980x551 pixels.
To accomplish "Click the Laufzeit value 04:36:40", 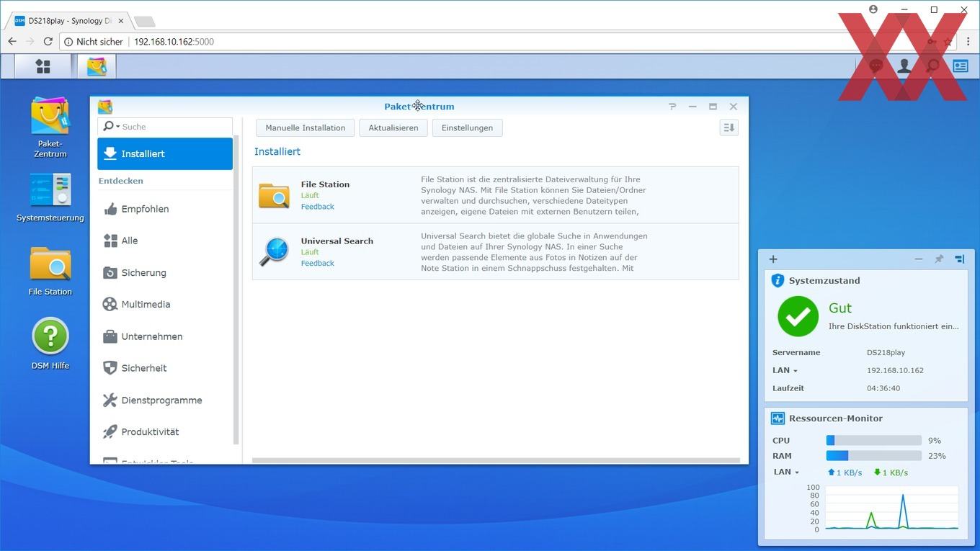I will tap(883, 388).
